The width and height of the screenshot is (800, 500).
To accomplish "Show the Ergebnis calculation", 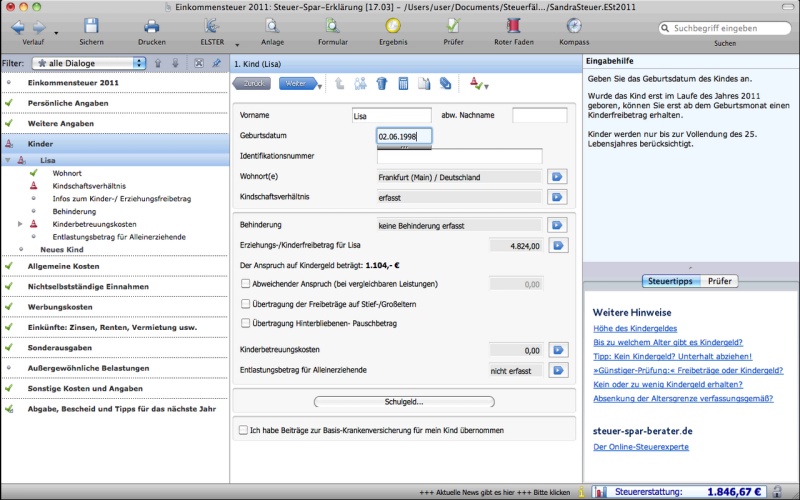I will [x=393, y=27].
